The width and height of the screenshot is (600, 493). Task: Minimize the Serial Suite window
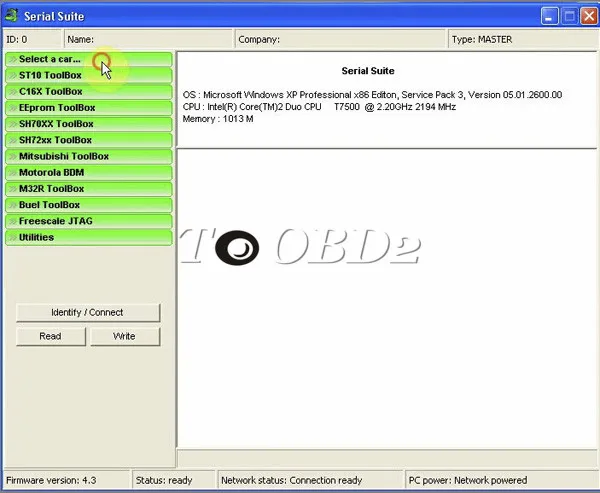[549, 16]
